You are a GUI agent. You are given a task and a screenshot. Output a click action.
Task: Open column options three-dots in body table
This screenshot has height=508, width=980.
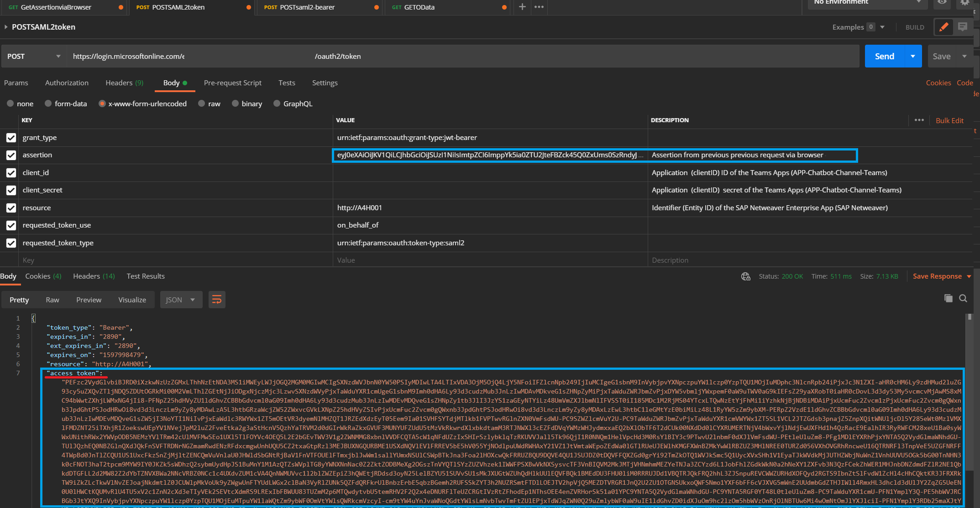(x=919, y=120)
